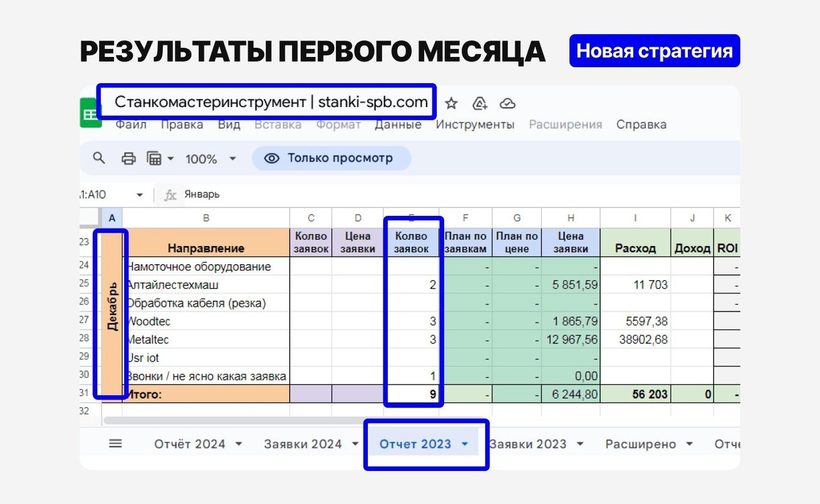The width and height of the screenshot is (820, 504).
Task: Open the Правка menu
Action: [182, 125]
